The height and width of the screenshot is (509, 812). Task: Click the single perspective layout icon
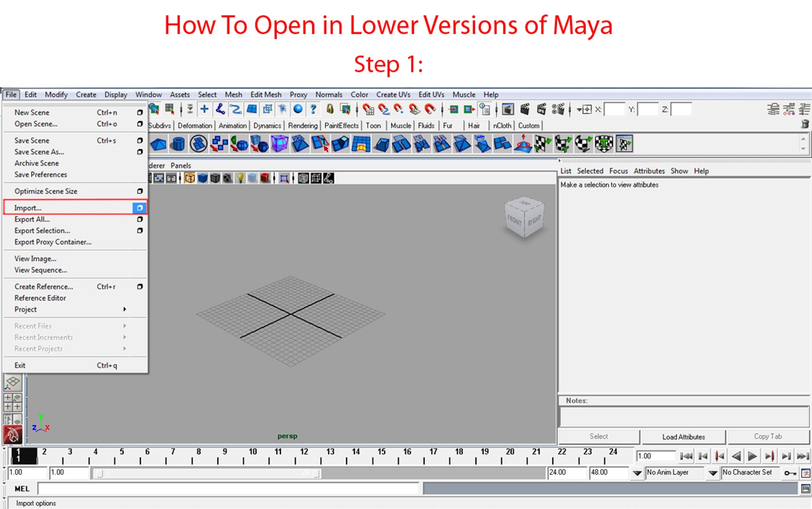click(13, 383)
